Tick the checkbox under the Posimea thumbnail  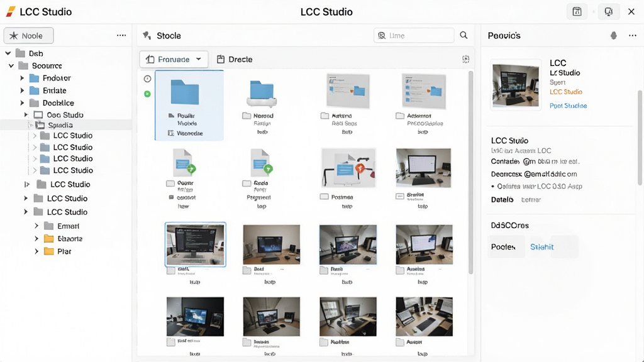[325, 197]
